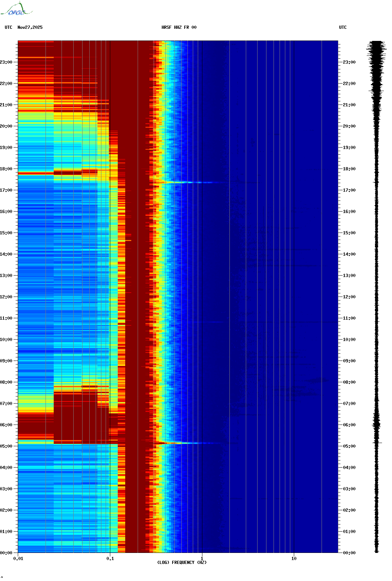Click the 10 Hz frequency axis label
This screenshot has width=392, height=581.
click(x=294, y=559)
